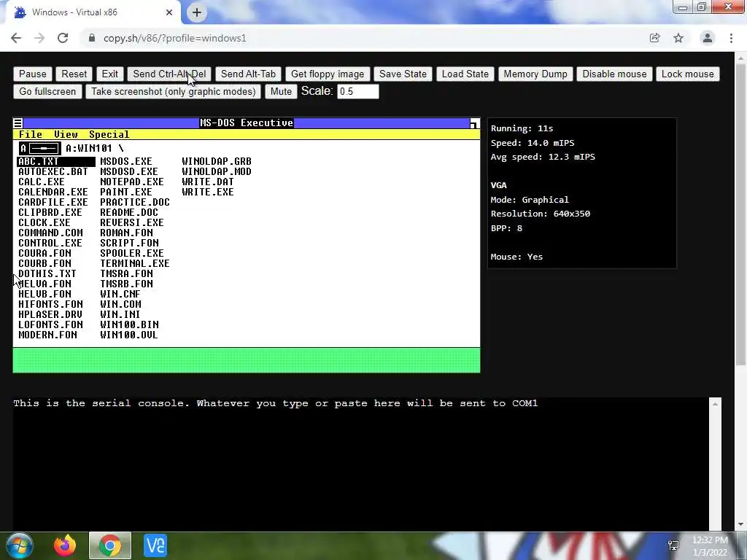This screenshot has height=560, width=747.
Task: Reload the page with refresh icon
Action: [x=63, y=38]
